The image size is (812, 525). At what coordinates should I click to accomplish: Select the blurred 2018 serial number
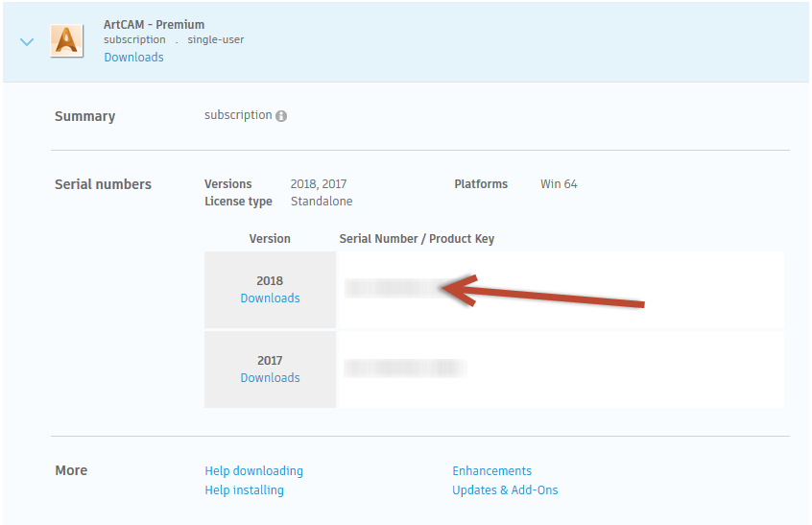(394, 288)
